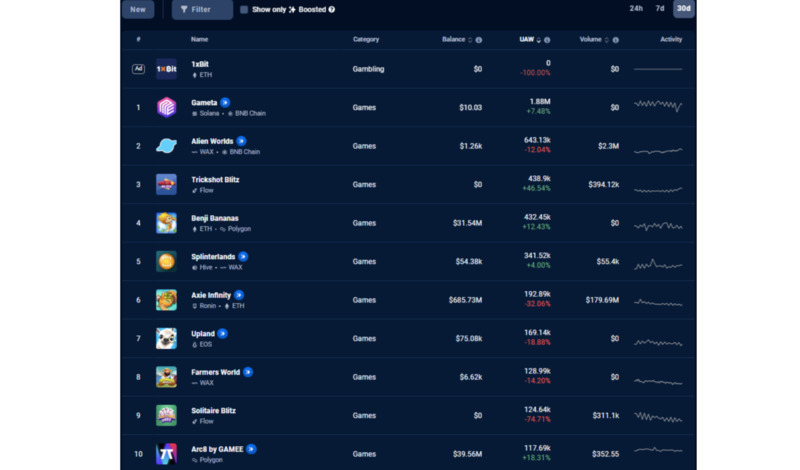Image resolution: width=800 pixels, height=470 pixels.
Task: Click Upland balance $75.08k
Action: [x=469, y=338]
